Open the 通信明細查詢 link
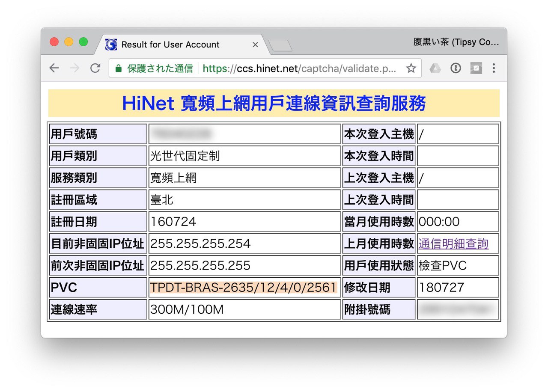Image resolution: width=548 pixels, height=392 pixels. pos(453,244)
